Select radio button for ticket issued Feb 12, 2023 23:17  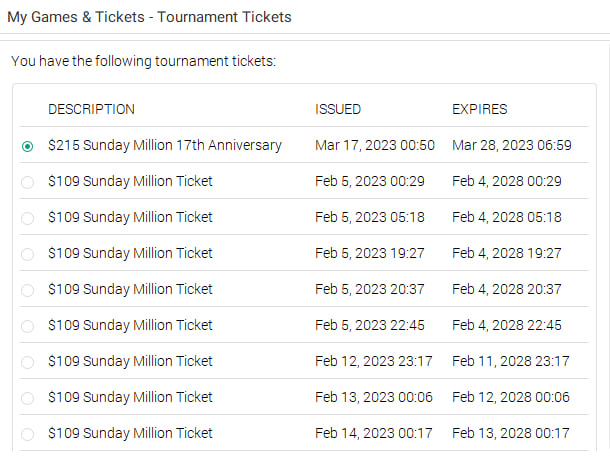[27, 362]
